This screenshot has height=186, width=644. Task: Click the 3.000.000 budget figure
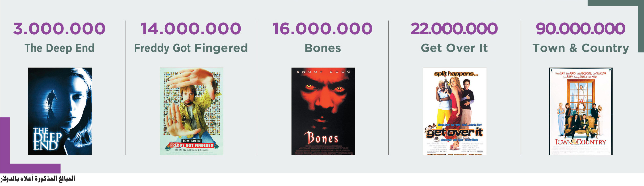(59, 29)
